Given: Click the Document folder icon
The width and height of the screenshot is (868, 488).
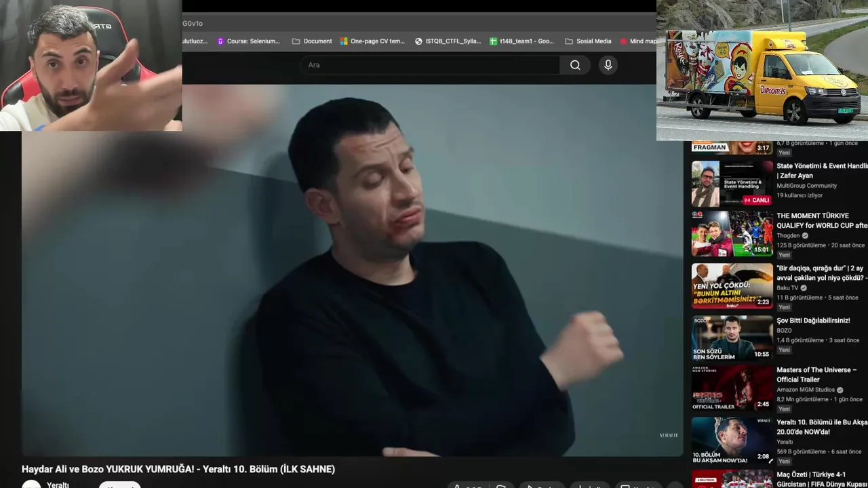Looking at the screenshot, I should (296, 41).
